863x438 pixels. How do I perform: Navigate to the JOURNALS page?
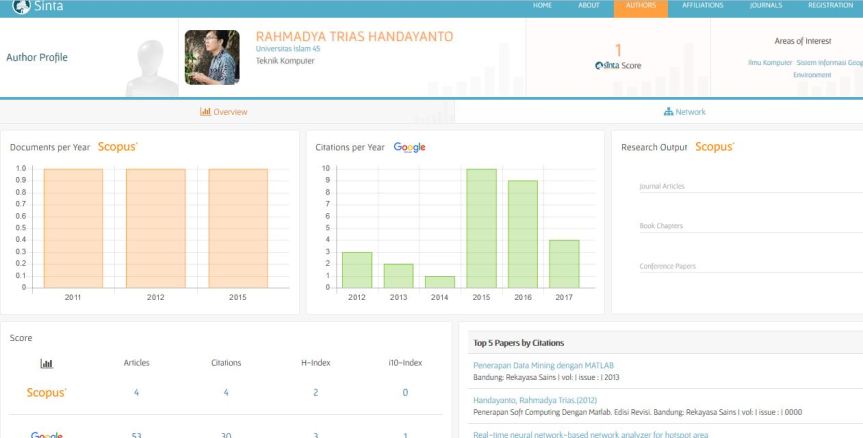765,6
